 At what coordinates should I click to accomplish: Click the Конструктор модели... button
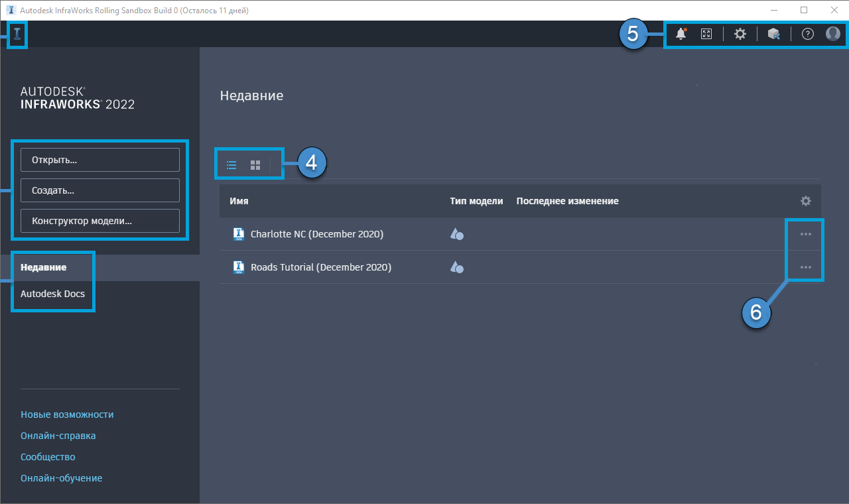coord(100,221)
